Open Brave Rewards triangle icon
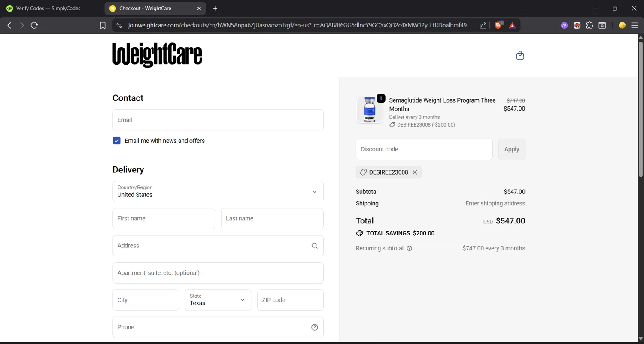Viewport: 644px width, 344px height. 512,25
